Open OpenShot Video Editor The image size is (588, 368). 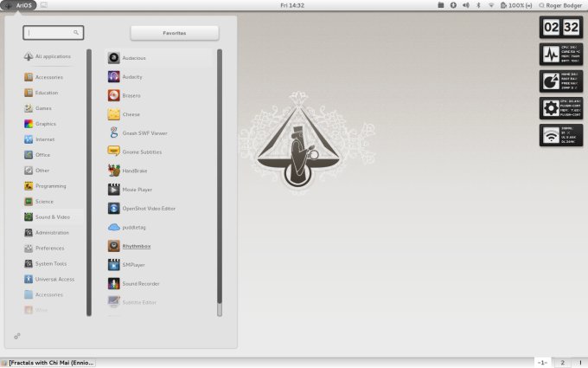click(x=148, y=208)
